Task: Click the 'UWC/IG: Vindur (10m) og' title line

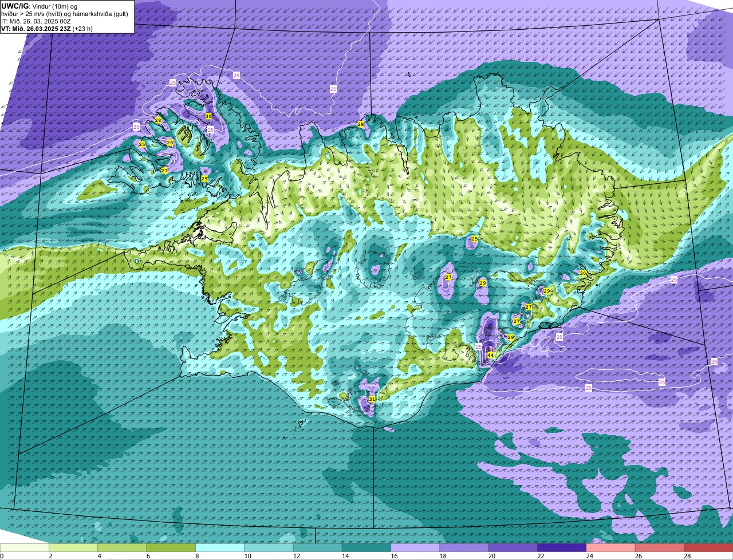Action: pyautogui.click(x=40, y=6)
